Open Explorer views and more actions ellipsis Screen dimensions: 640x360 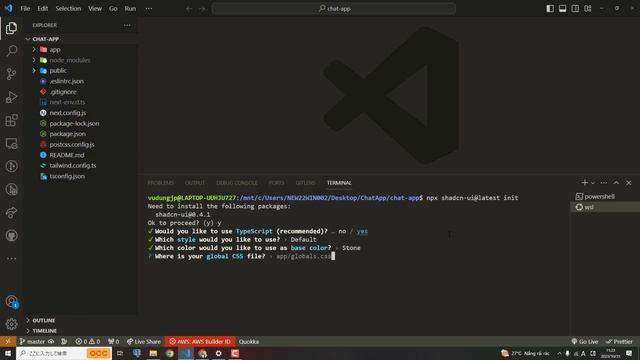click(x=127, y=25)
